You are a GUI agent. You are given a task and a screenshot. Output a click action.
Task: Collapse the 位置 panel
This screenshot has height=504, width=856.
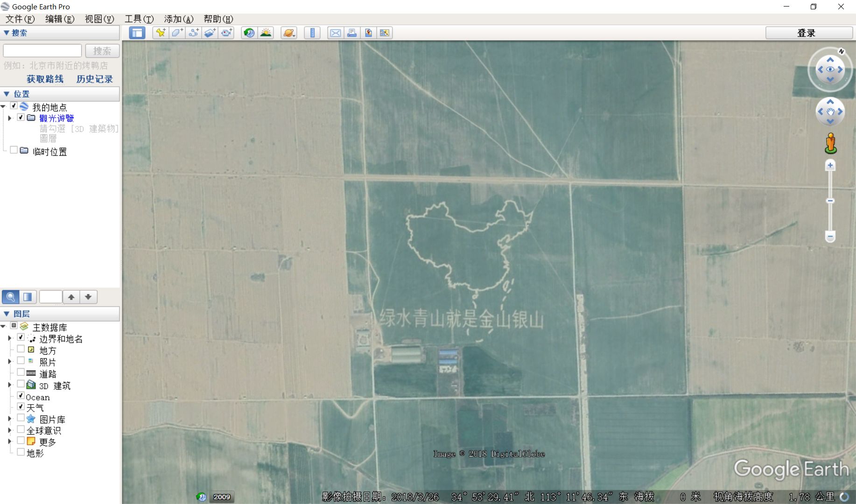pos(7,94)
